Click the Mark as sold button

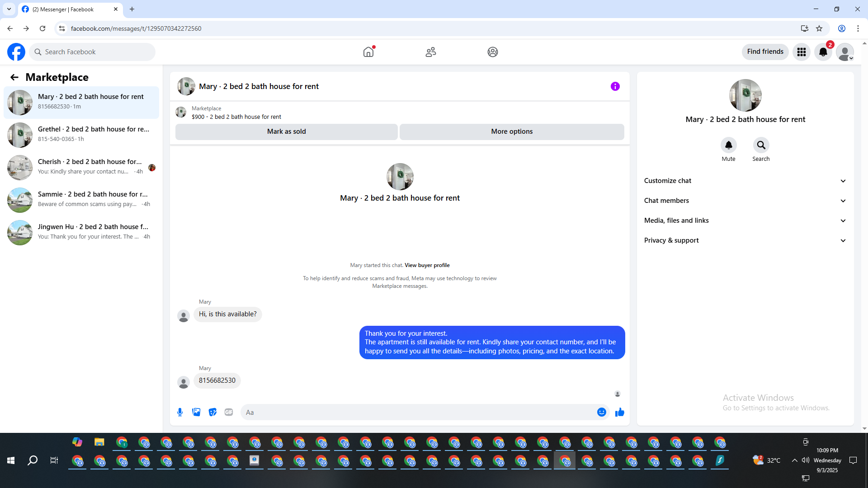287,131
